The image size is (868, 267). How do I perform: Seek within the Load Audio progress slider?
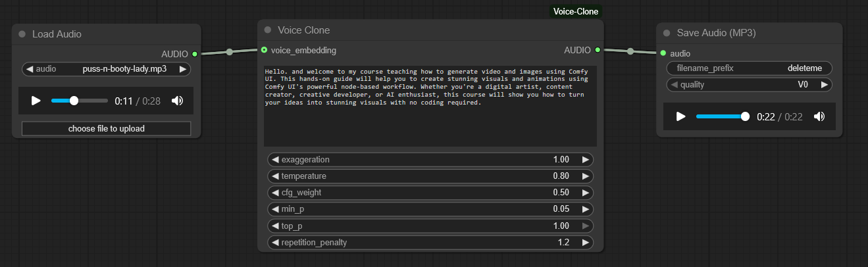coord(80,101)
